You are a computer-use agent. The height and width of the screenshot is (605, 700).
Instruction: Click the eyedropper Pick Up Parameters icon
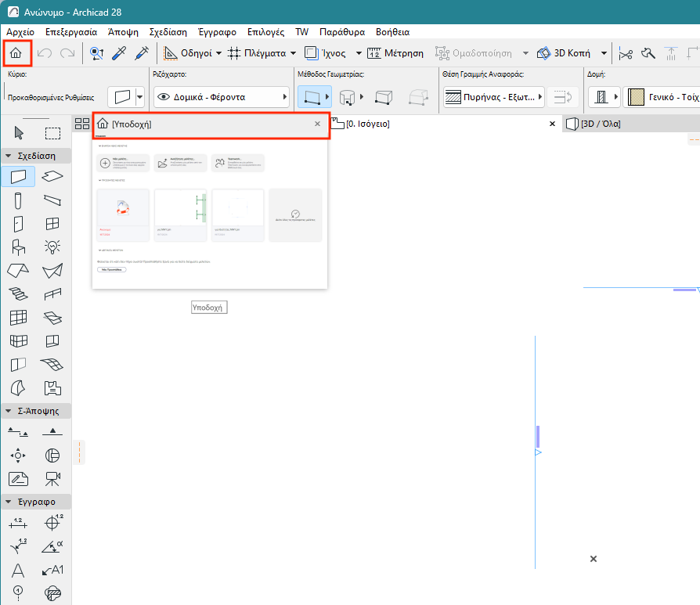point(119,53)
